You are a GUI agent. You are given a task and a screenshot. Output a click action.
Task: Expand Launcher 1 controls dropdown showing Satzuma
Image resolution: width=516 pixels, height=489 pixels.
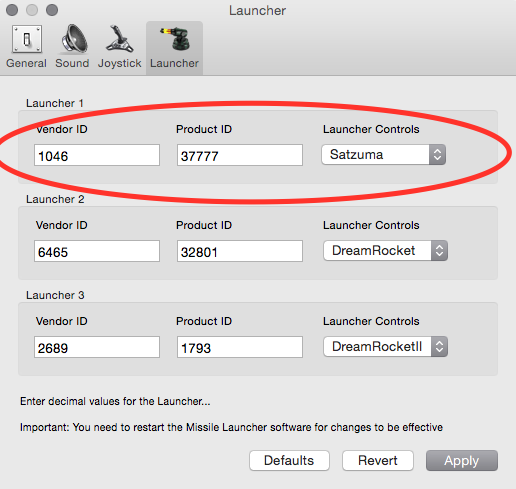tap(384, 155)
